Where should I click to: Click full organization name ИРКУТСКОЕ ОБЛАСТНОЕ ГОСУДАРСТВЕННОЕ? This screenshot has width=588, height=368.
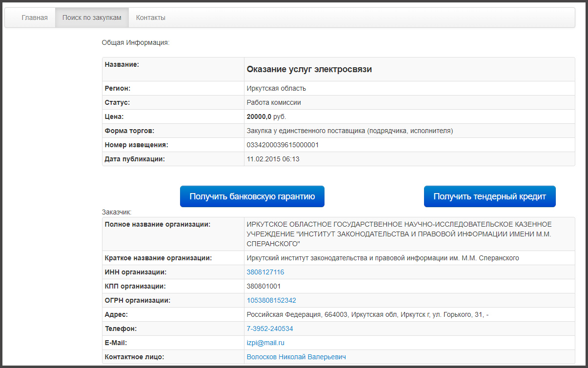399,233
